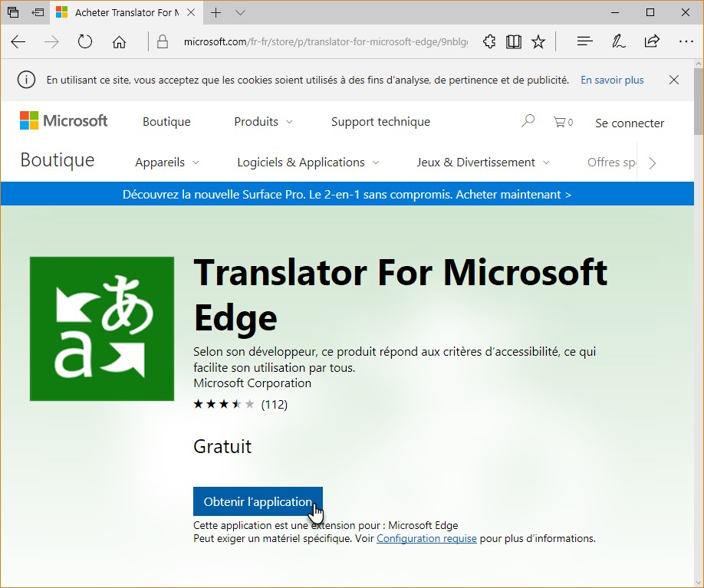Select the Acheter Translator tab

126,12
